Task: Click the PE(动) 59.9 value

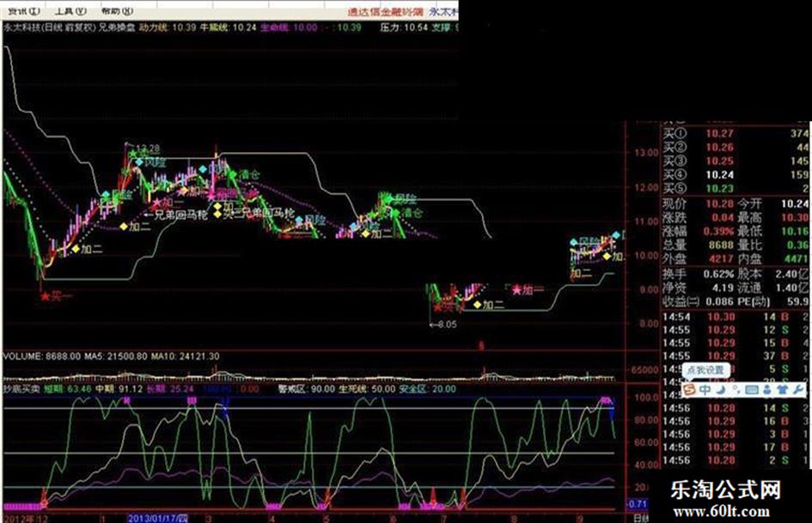Action: [797, 301]
